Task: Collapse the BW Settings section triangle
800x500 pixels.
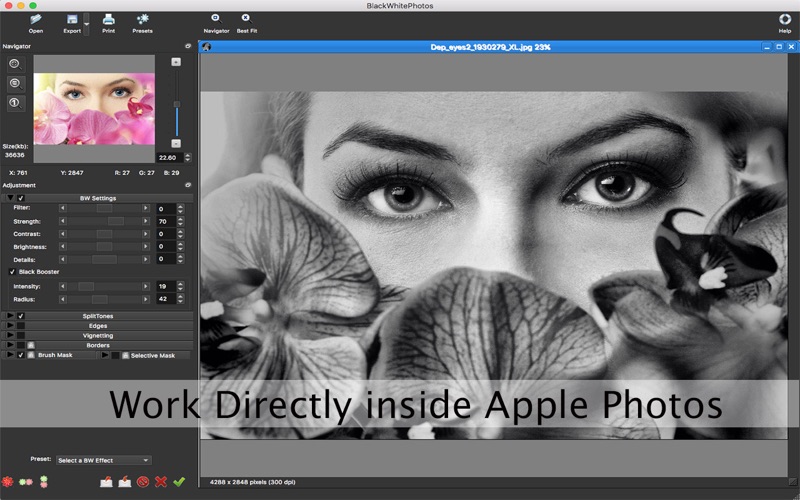Action: click(10, 198)
